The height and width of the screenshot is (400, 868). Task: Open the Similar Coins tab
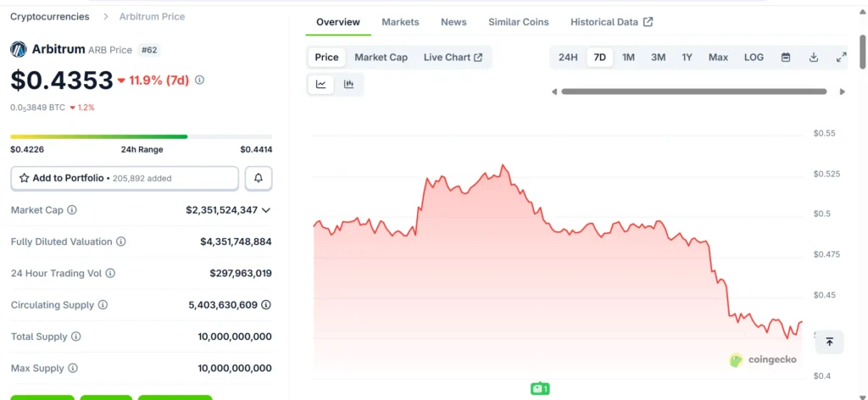pos(519,22)
